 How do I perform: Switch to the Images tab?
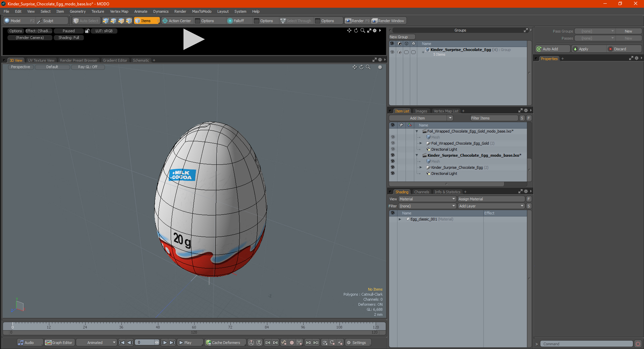click(421, 111)
